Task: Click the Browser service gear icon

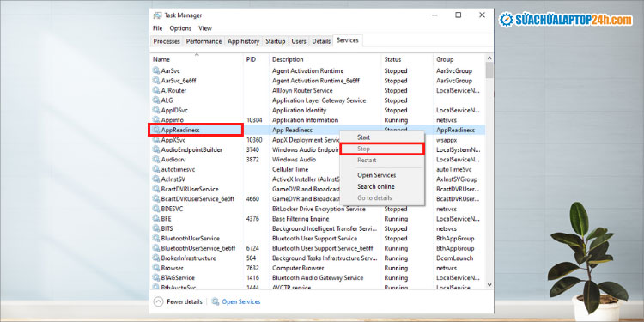Action: [156, 268]
